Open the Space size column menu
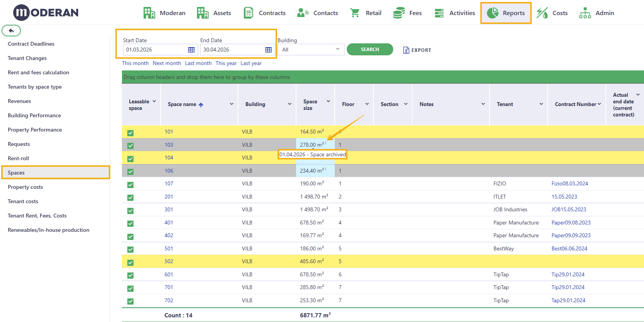This screenshot has height=322, width=644. point(328,101)
